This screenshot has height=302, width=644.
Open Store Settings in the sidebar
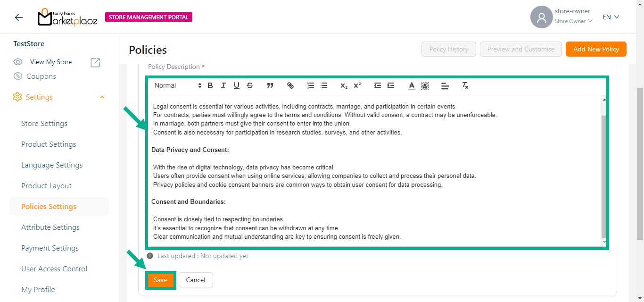point(44,124)
